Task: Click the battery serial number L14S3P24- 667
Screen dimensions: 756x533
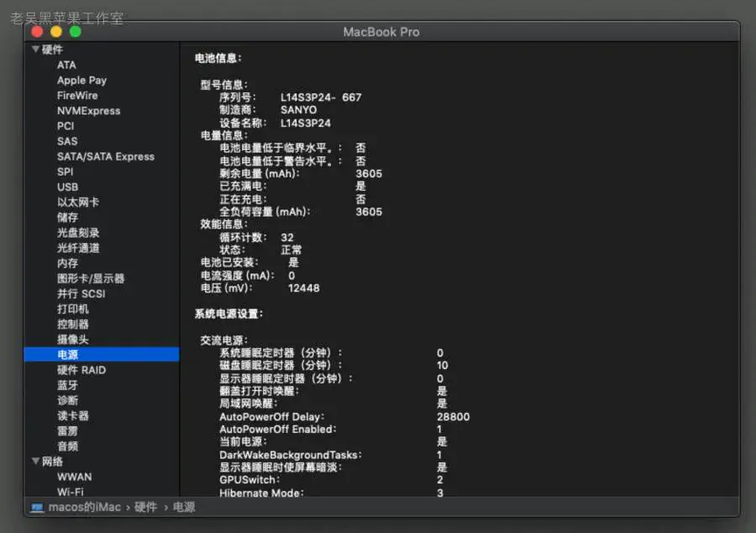Action: 321,98
